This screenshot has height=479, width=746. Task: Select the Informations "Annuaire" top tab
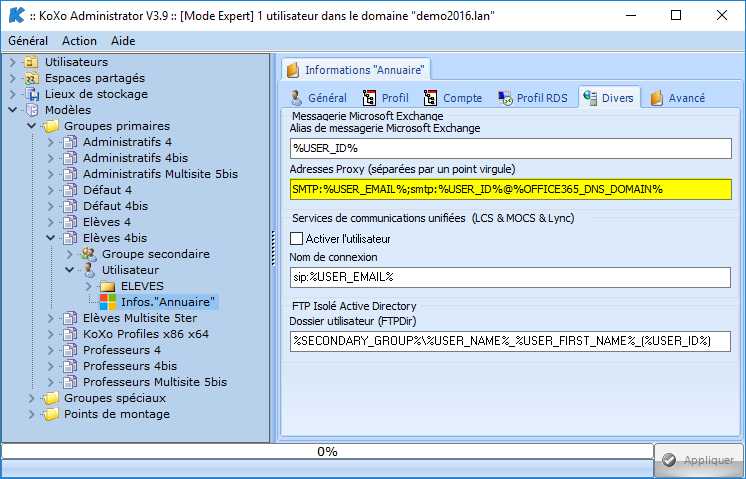[x=356, y=69]
